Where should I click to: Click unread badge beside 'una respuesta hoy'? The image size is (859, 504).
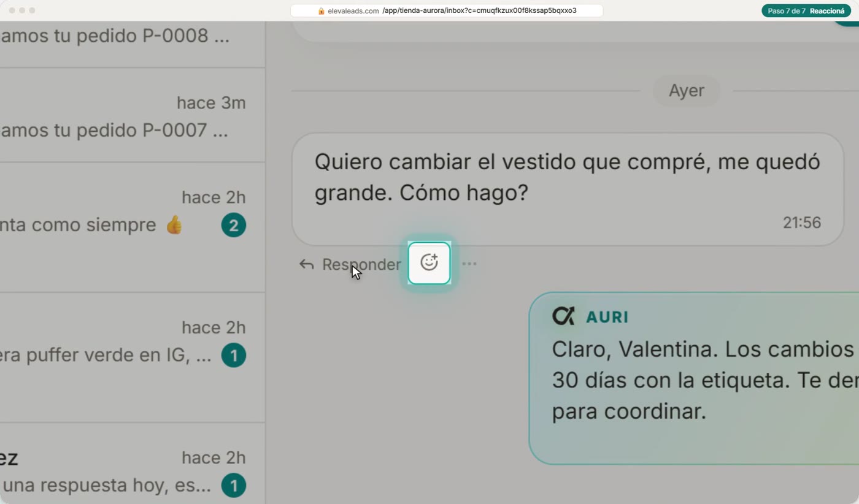point(233,486)
